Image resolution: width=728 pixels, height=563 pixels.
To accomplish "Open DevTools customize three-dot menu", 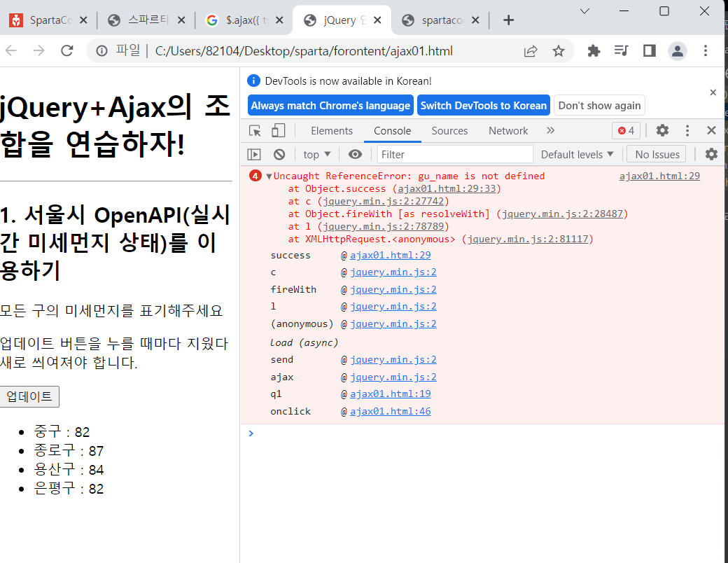I will pos(687,130).
